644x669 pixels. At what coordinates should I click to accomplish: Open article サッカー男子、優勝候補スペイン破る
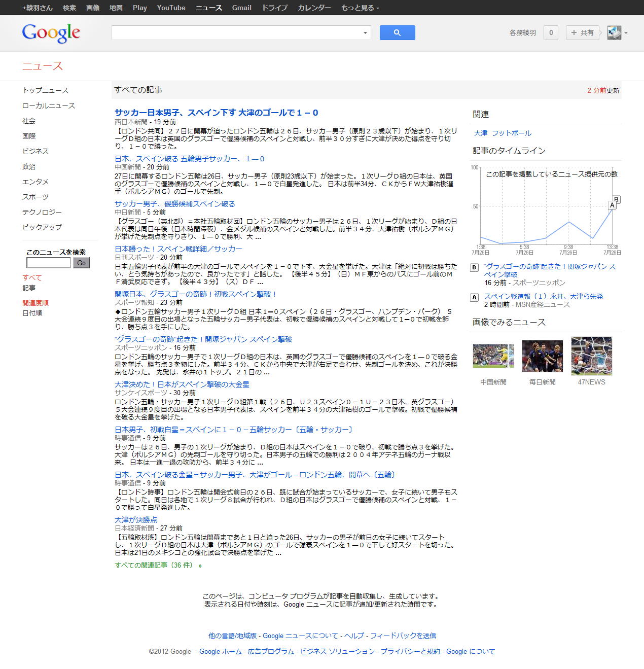coord(175,204)
